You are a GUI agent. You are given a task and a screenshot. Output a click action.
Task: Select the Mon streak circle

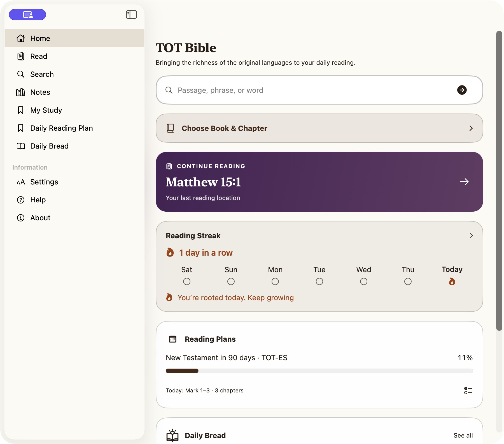click(x=275, y=281)
